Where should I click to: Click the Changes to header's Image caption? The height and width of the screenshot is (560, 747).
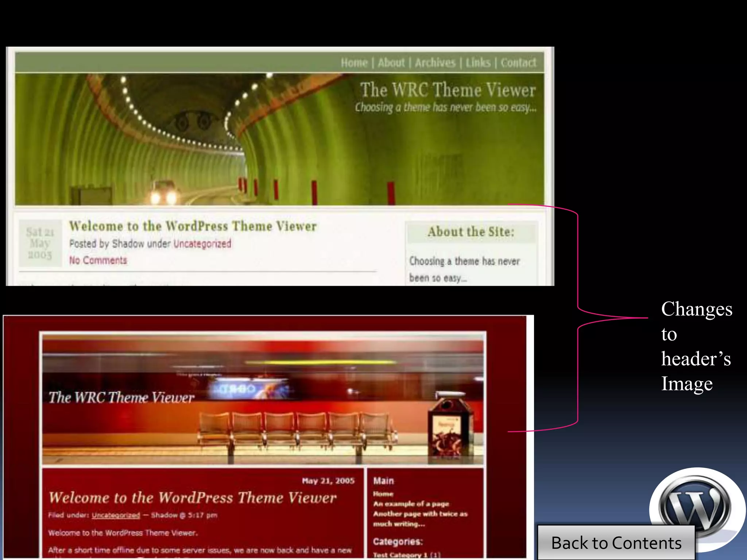pyautogui.click(x=697, y=346)
